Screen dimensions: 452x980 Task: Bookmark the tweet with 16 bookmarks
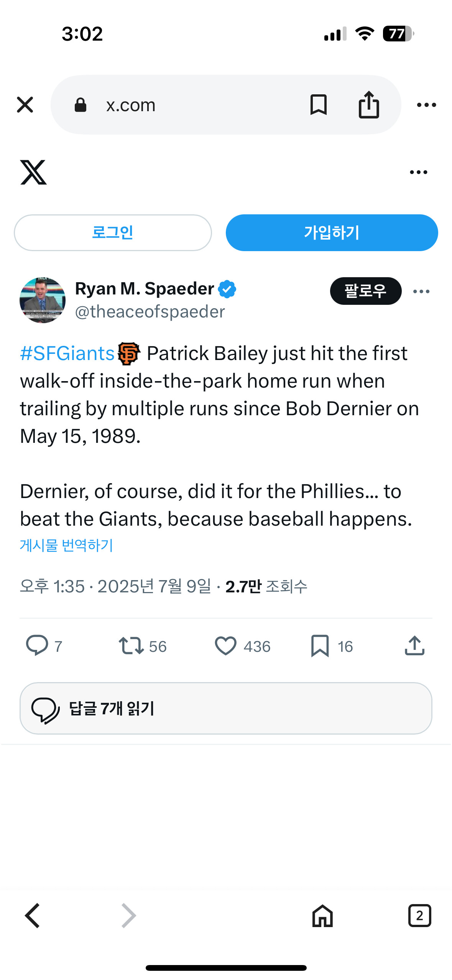pos(320,646)
